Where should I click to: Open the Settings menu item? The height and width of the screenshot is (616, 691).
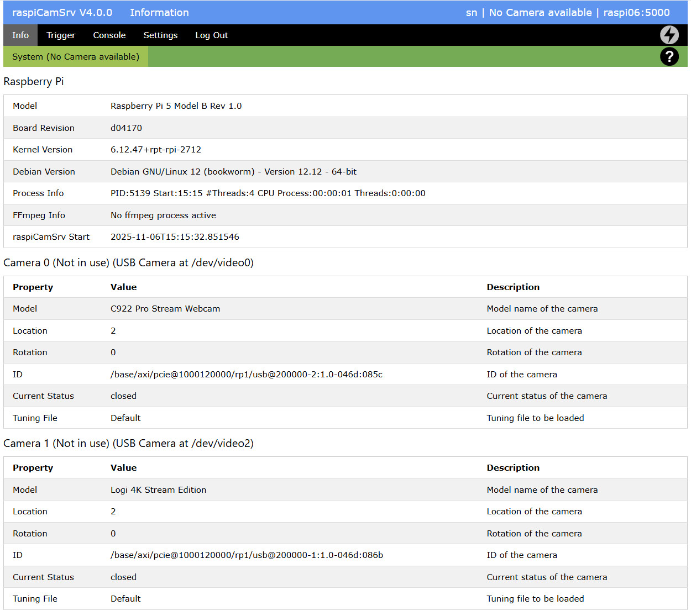tap(160, 35)
